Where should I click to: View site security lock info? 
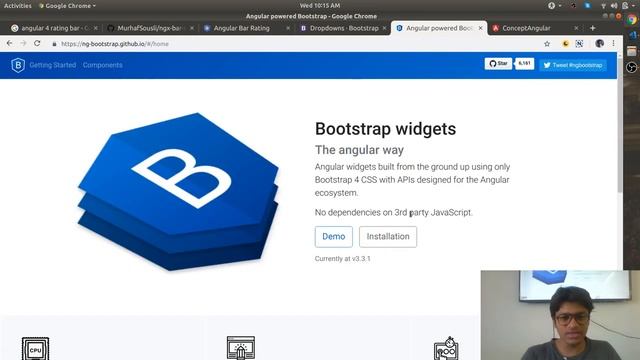pos(54,44)
